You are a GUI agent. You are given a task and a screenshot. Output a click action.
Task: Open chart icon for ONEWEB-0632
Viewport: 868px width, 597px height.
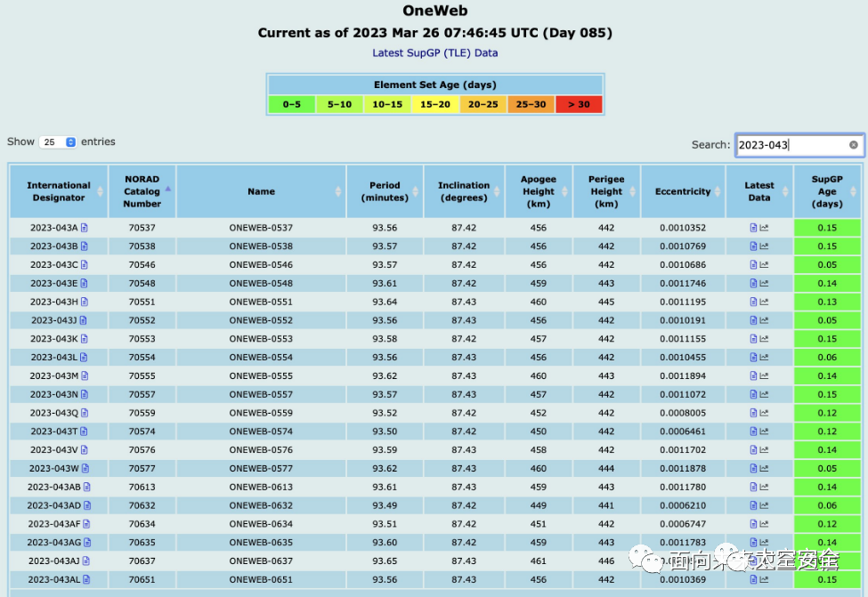tap(764, 505)
